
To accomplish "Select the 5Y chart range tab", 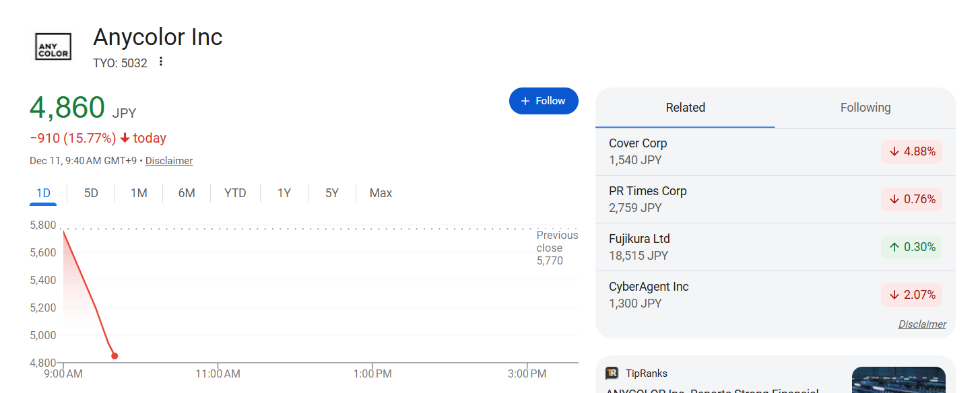I will (332, 193).
